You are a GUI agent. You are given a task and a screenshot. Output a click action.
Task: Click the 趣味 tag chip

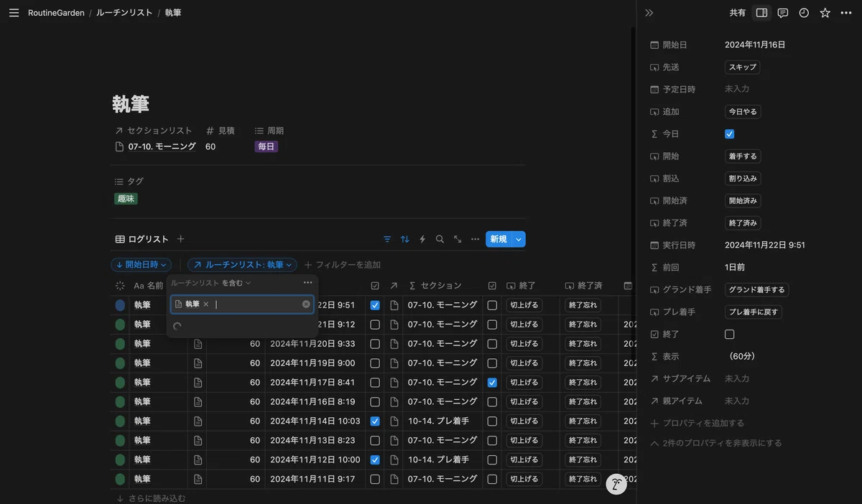coord(126,198)
